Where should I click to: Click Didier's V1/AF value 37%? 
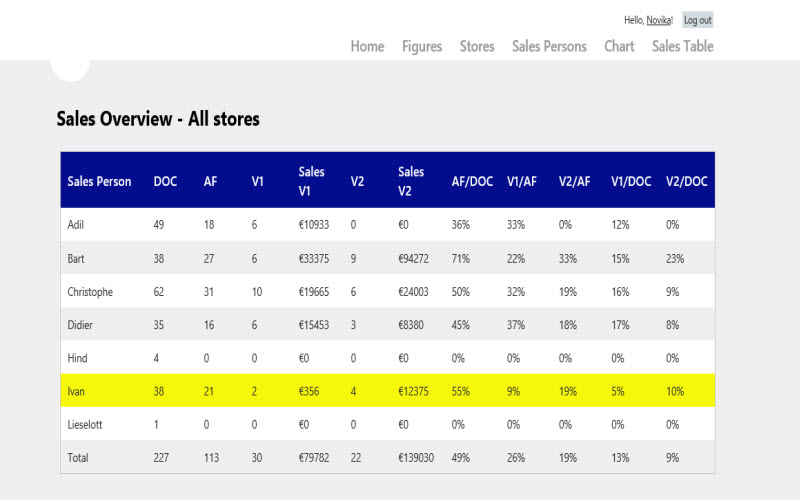516,325
